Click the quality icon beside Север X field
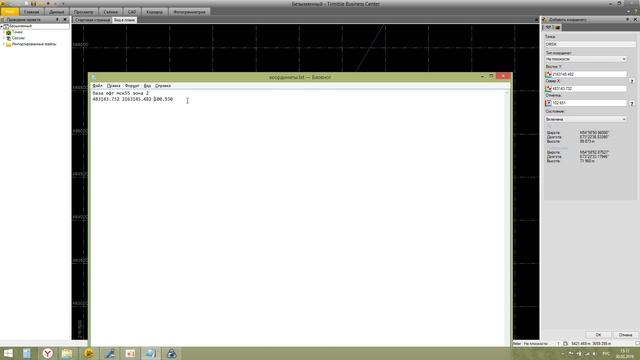The width and height of the screenshot is (640, 360). tap(549, 89)
